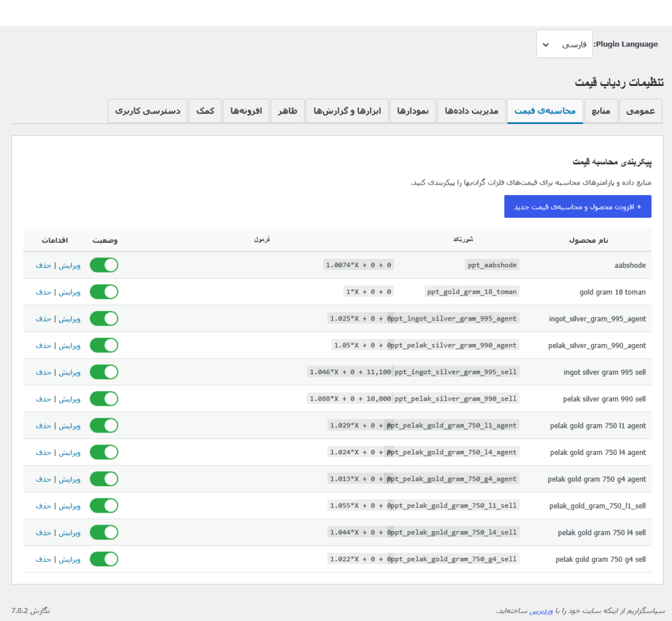Click the فرمول column header
This screenshot has width=672, height=621.
[262, 239]
